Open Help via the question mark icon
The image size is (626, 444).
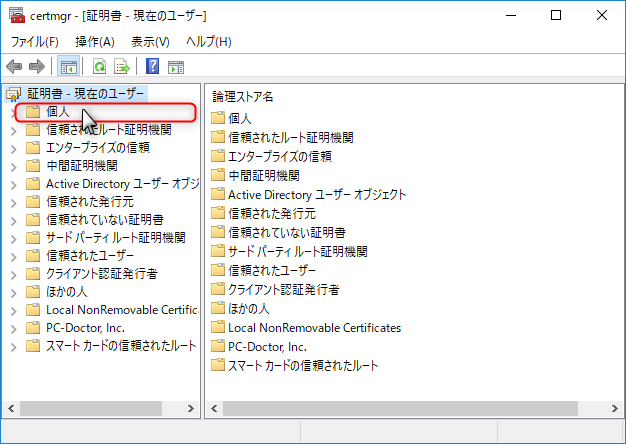(x=153, y=67)
